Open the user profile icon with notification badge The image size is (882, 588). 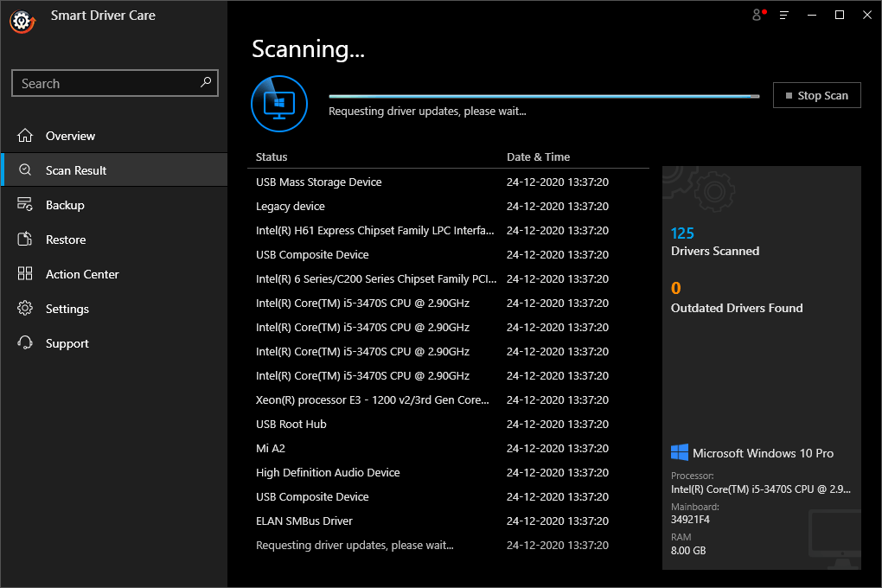756,15
